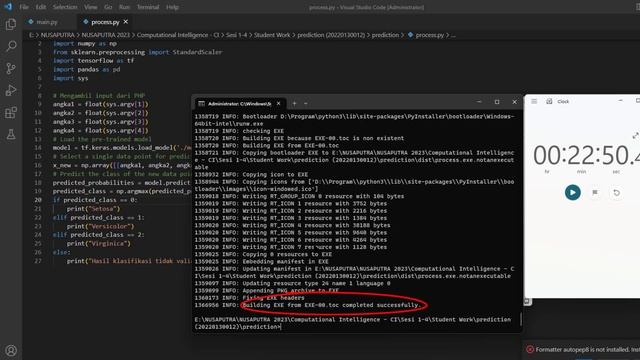The height and width of the screenshot is (360, 640).
Task: Open Run and Debug view
Action: click(11, 90)
